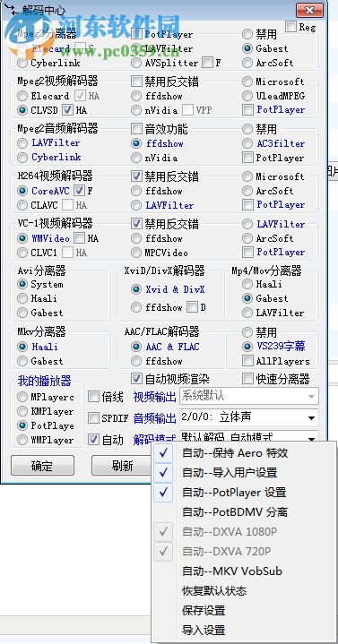Image resolution: width=338 pixels, height=644 pixels.
Task: Toggle HA checkbox next to CLVSD
Action: 67,110
